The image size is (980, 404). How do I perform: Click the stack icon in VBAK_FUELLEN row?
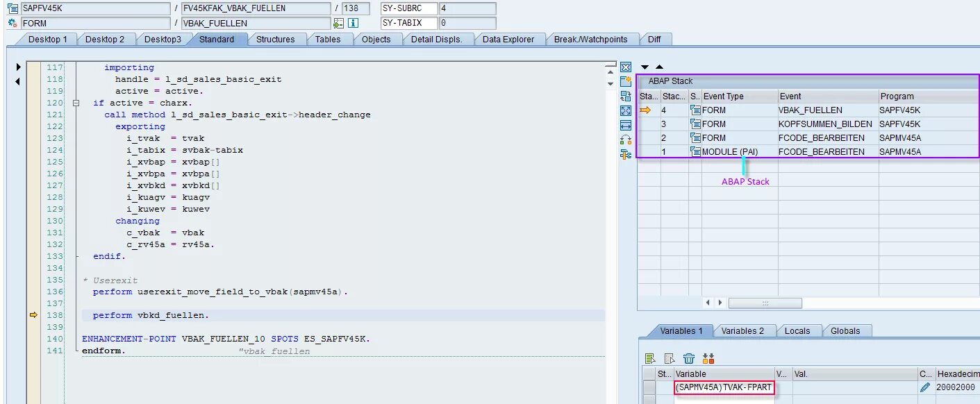coord(695,110)
